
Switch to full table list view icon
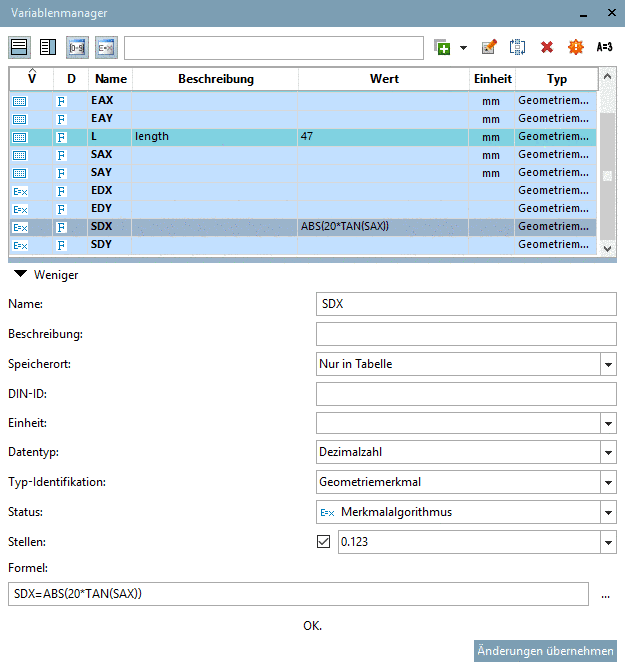(x=19, y=47)
